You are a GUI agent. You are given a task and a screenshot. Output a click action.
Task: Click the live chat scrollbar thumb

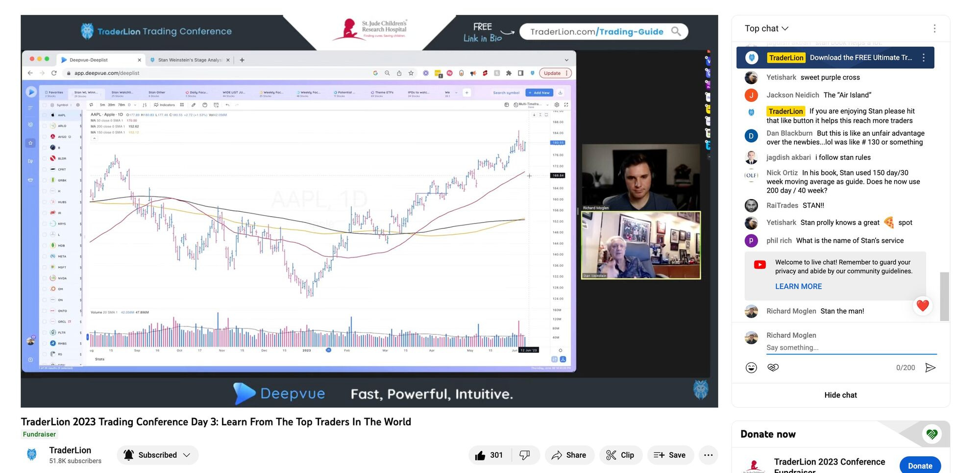(944, 297)
